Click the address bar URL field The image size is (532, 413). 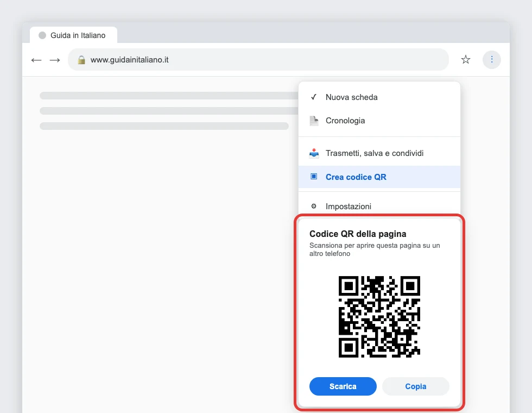click(x=258, y=60)
